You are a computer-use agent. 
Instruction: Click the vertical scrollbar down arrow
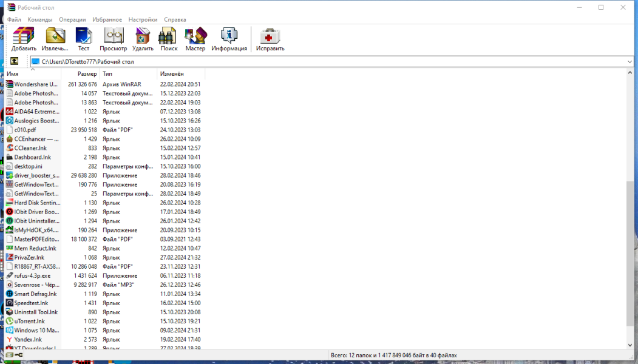(630, 345)
